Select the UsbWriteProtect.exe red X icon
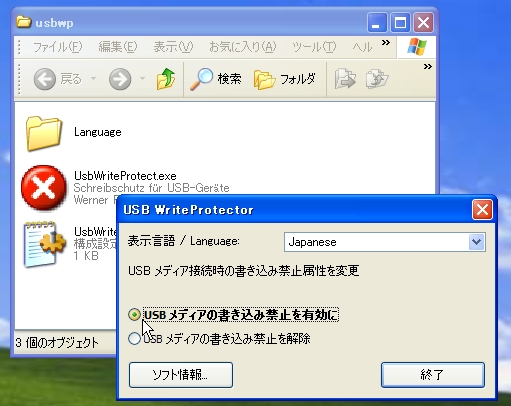Image resolution: width=511 pixels, height=406 pixels. click(x=44, y=187)
